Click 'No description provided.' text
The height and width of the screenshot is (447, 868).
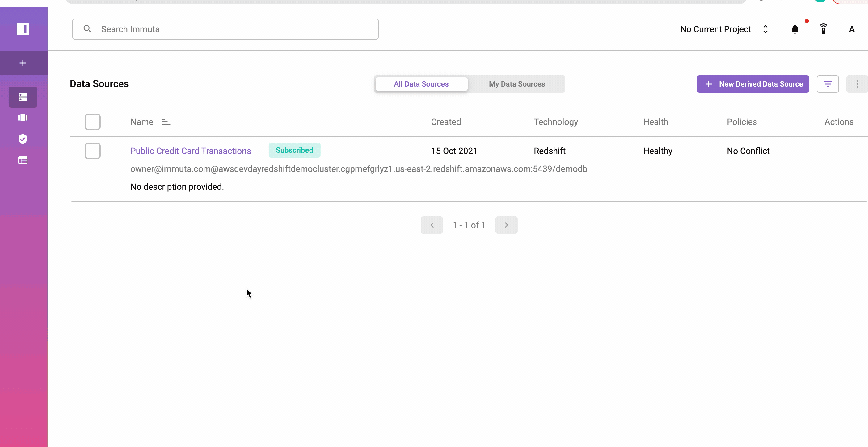(177, 187)
